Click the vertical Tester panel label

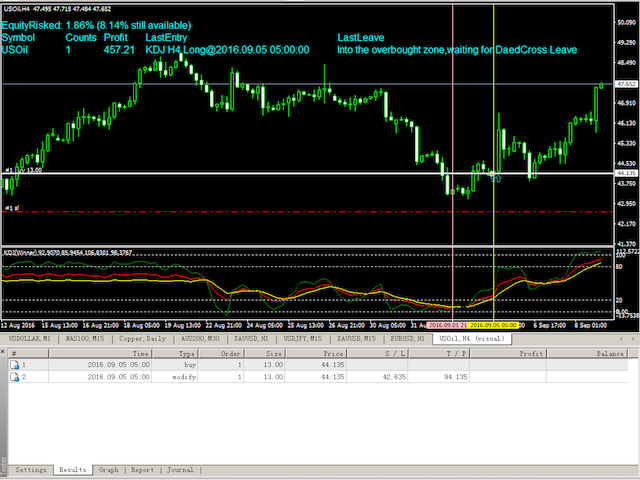point(3,467)
